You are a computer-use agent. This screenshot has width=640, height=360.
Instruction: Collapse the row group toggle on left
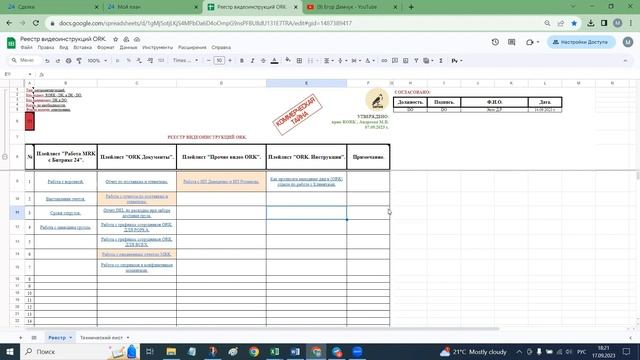coord(4,156)
